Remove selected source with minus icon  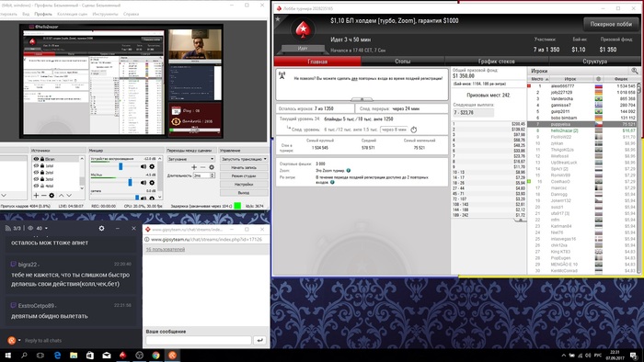tap(43, 196)
